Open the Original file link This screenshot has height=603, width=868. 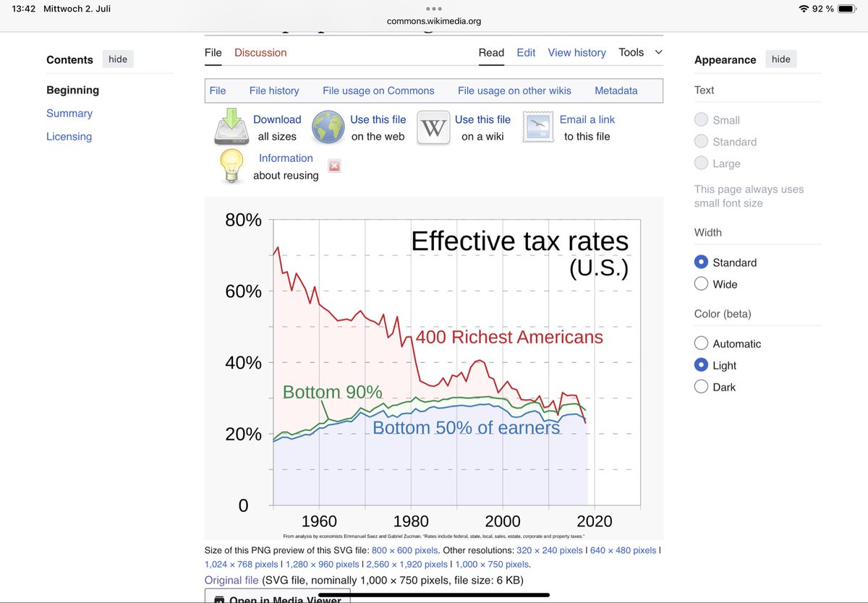coord(231,580)
